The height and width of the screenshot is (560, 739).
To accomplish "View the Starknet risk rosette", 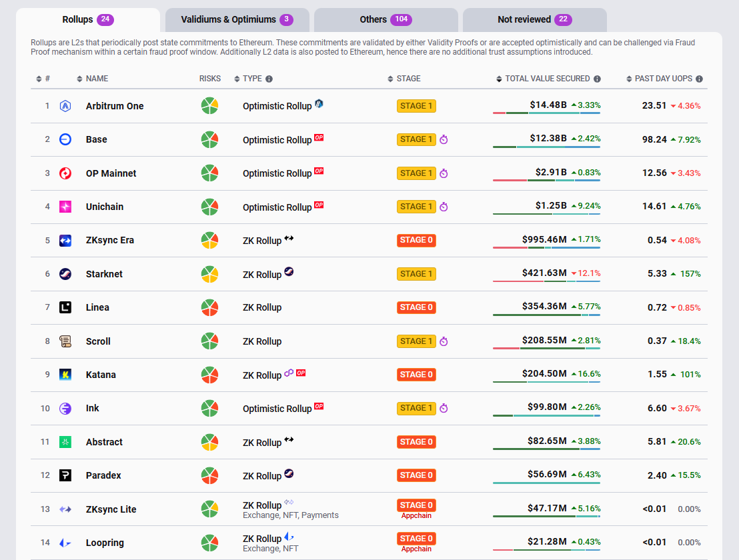I will 209,274.
